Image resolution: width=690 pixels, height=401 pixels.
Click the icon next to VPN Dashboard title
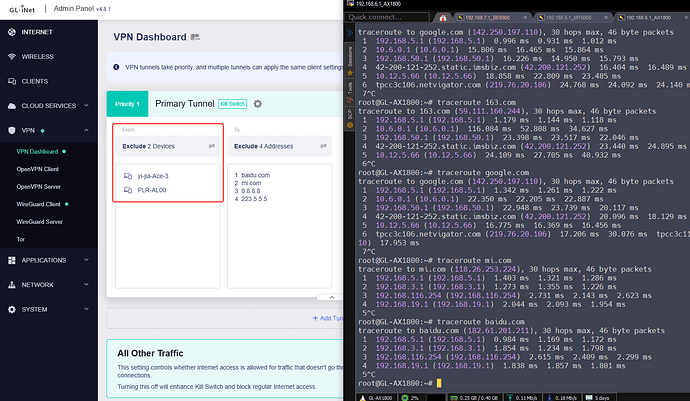click(x=195, y=37)
